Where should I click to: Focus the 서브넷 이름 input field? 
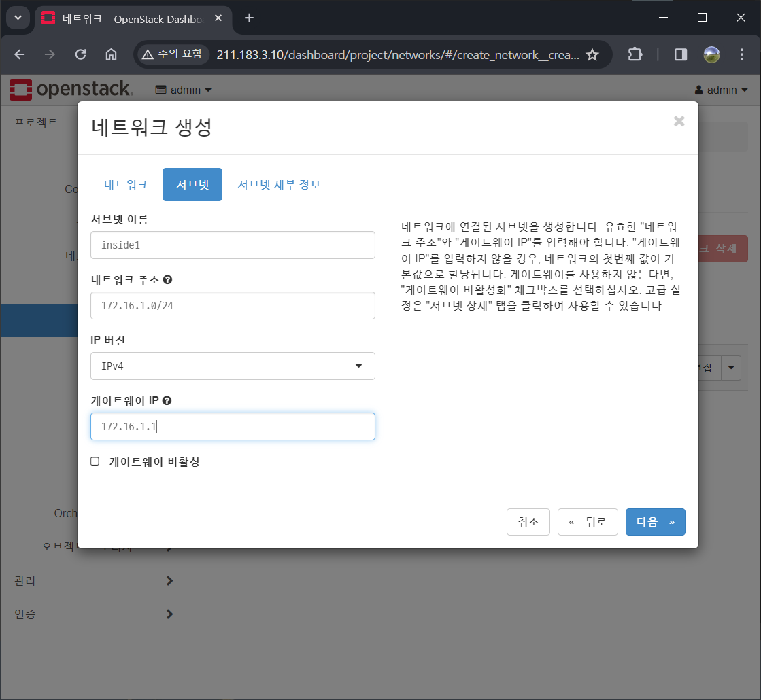click(233, 245)
